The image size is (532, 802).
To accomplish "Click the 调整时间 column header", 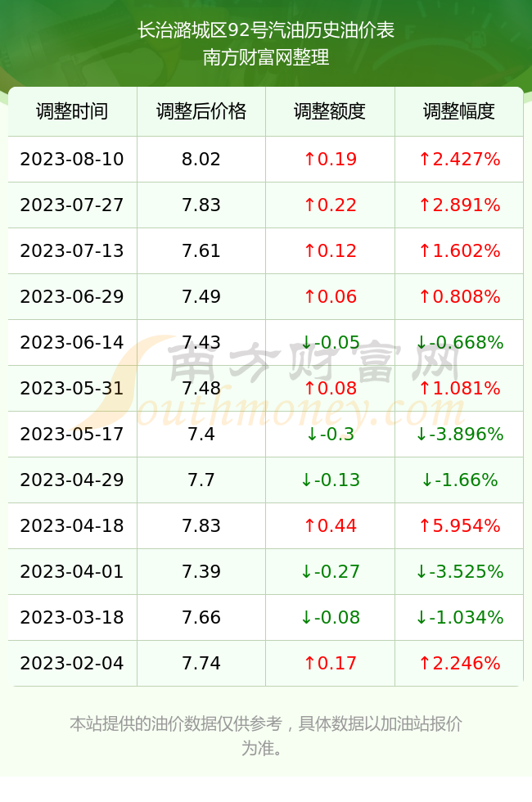I will tap(72, 111).
